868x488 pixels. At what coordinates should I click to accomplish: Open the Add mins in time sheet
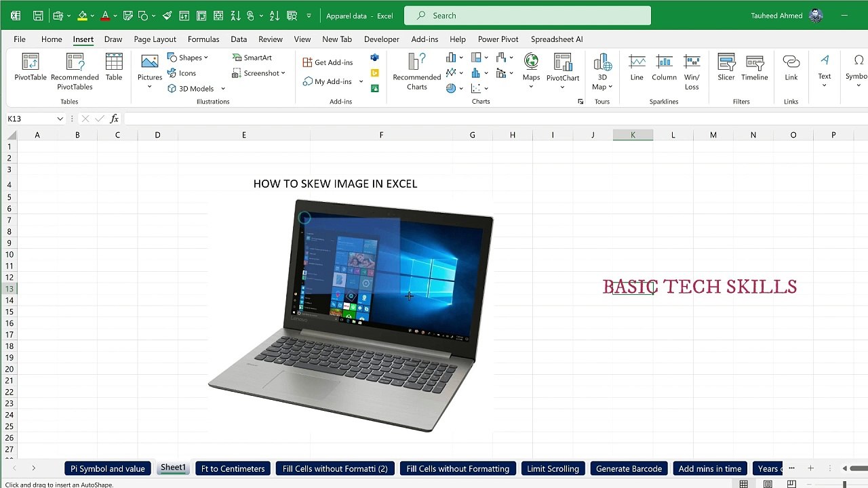(710, 468)
